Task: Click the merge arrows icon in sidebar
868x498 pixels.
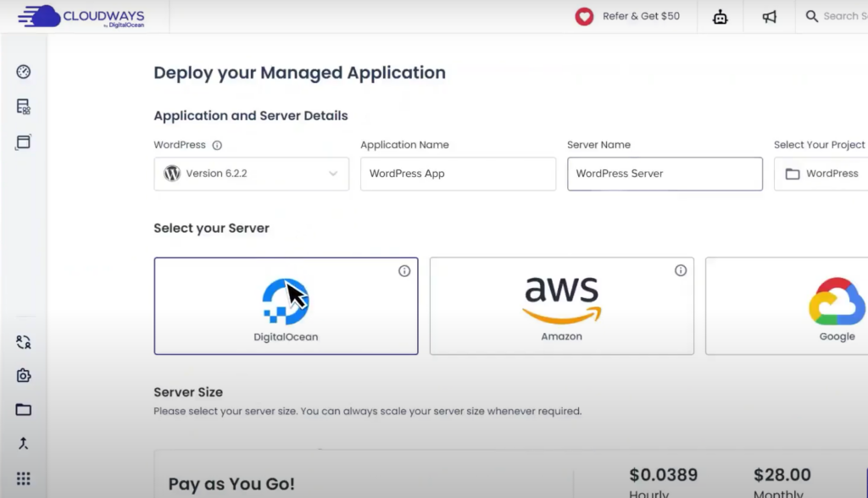Action: pyautogui.click(x=23, y=443)
